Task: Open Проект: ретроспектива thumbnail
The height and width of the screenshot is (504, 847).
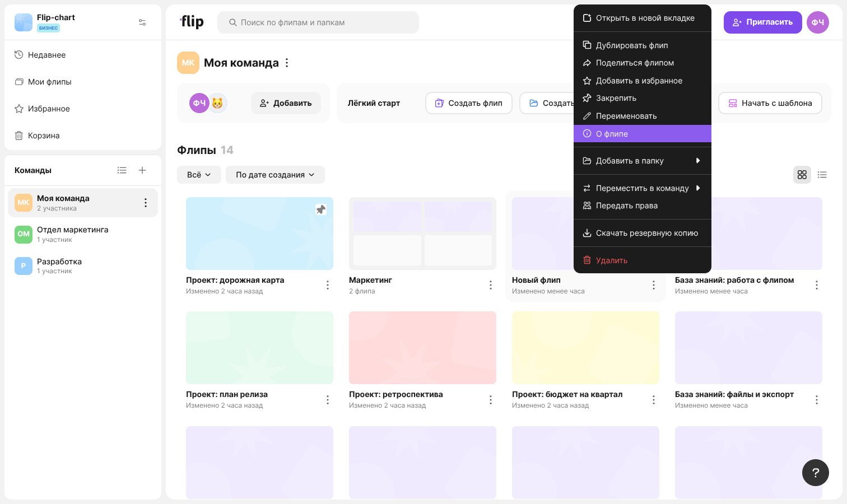Action: 422,348
